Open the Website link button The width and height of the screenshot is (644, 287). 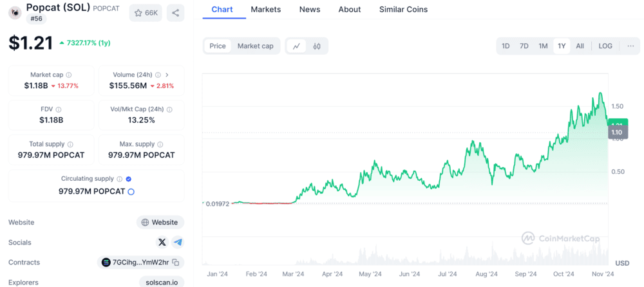pyautogui.click(x=160, y=223)
